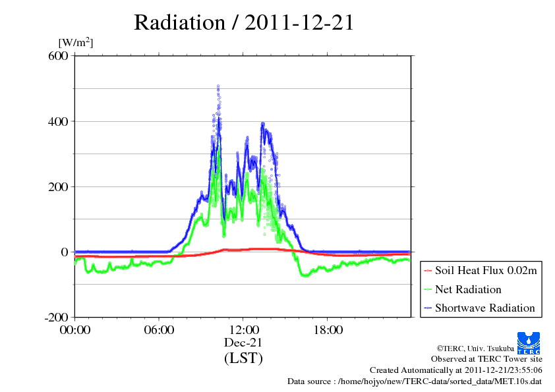Click the '200' y-axis label

(x=58, y=187)
